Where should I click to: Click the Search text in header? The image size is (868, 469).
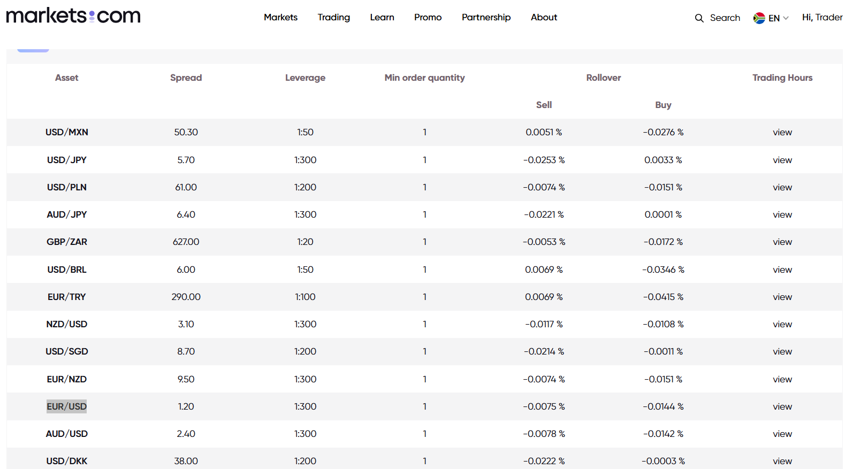click(x=725, y=18)
